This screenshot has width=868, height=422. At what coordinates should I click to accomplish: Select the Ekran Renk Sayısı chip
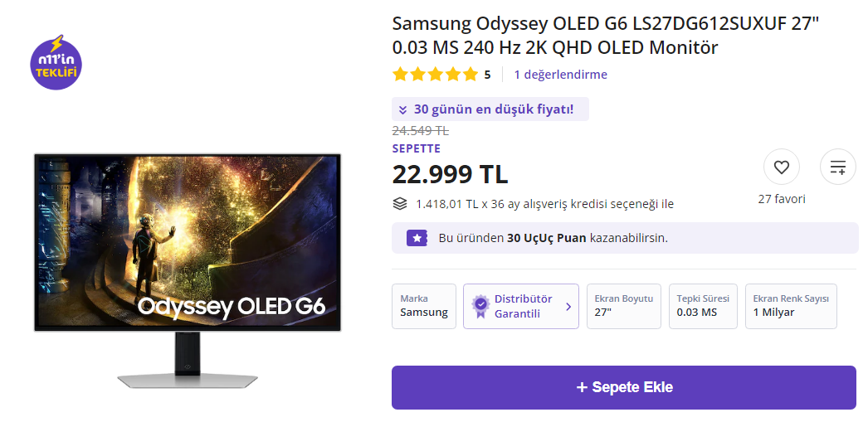(790, 306)
